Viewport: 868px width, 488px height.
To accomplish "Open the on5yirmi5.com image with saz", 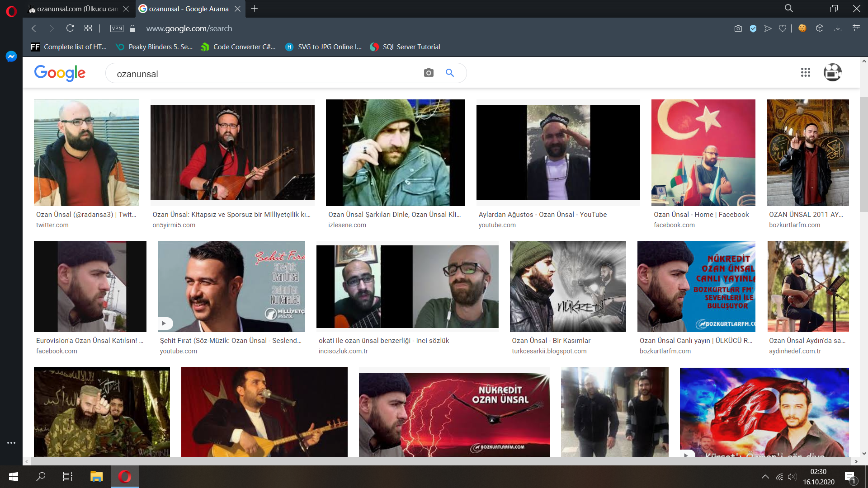I will [x=232, y=153].
